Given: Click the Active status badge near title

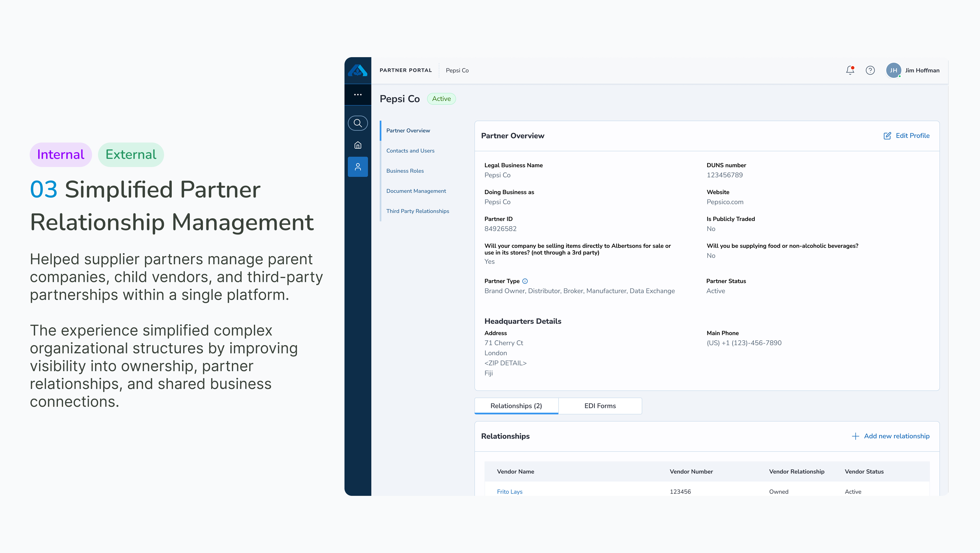Looking at the screenshot, I should pos(441,99).
